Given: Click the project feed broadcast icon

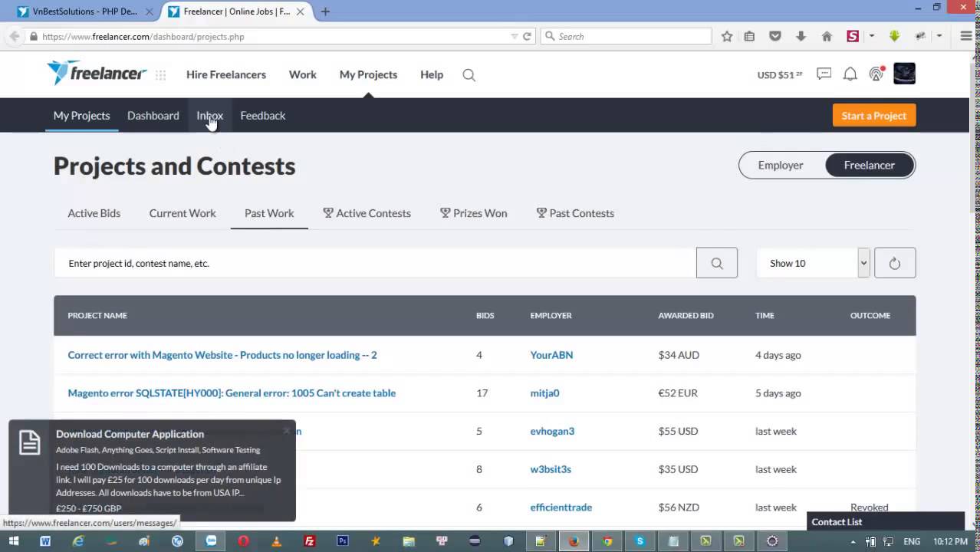Looking at the screenshot, I should click(x=876, y=74).
